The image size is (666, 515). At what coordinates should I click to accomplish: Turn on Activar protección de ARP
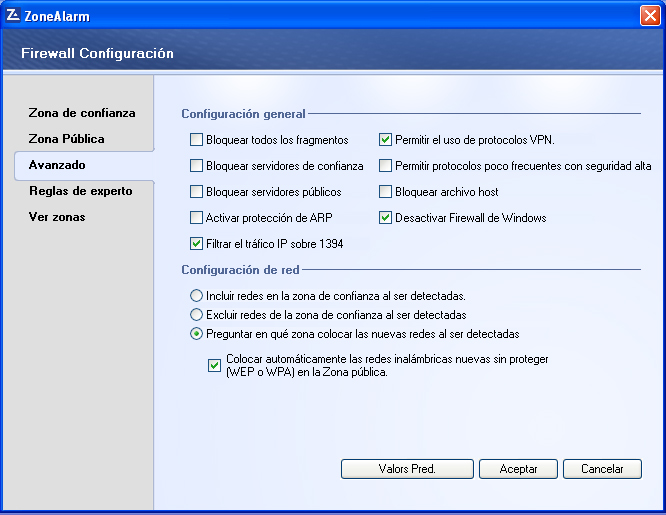pos(196,218)
